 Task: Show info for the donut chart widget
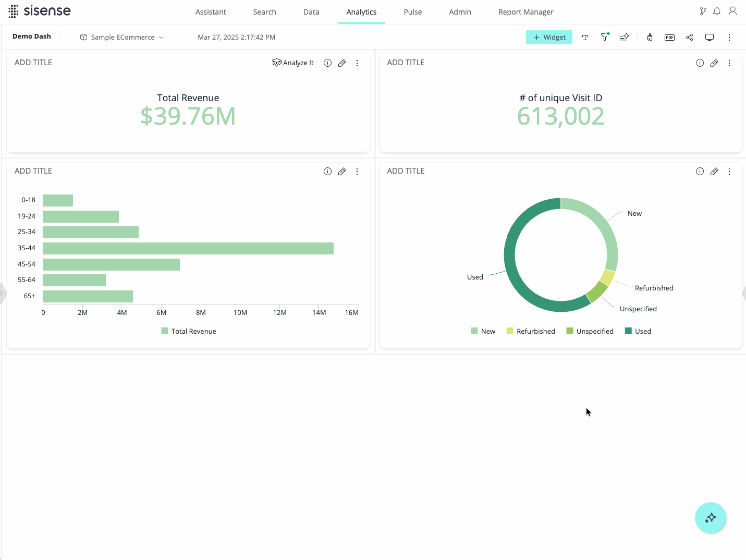click(x=700, y=172)
